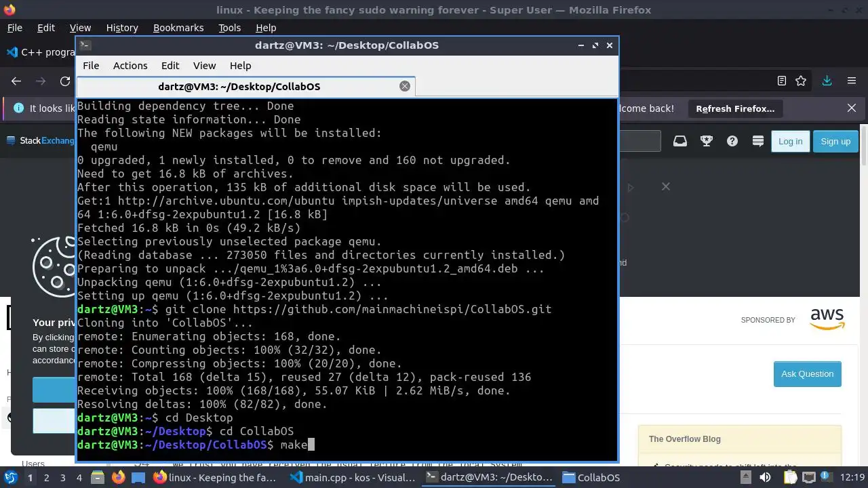The height and width of the screenshot is (488, 868).
Task: Bookmark this page with the star icon
Action: coord(801,81)
